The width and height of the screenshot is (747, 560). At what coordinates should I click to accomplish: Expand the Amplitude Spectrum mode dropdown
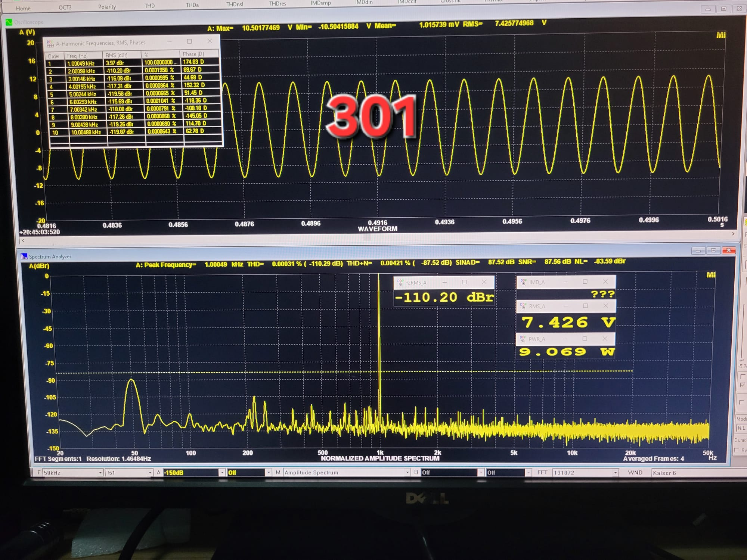pyautogui.click(x=407, y=473)
